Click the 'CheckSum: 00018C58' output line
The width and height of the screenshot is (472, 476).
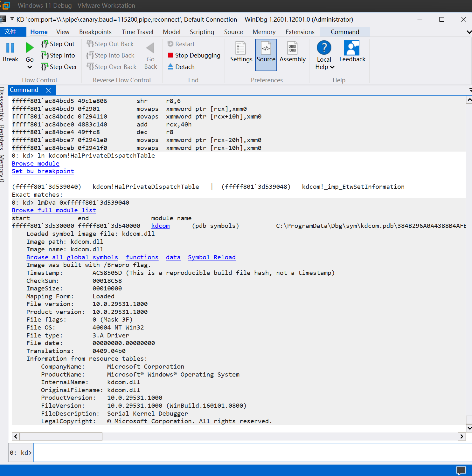click(74, 281)
